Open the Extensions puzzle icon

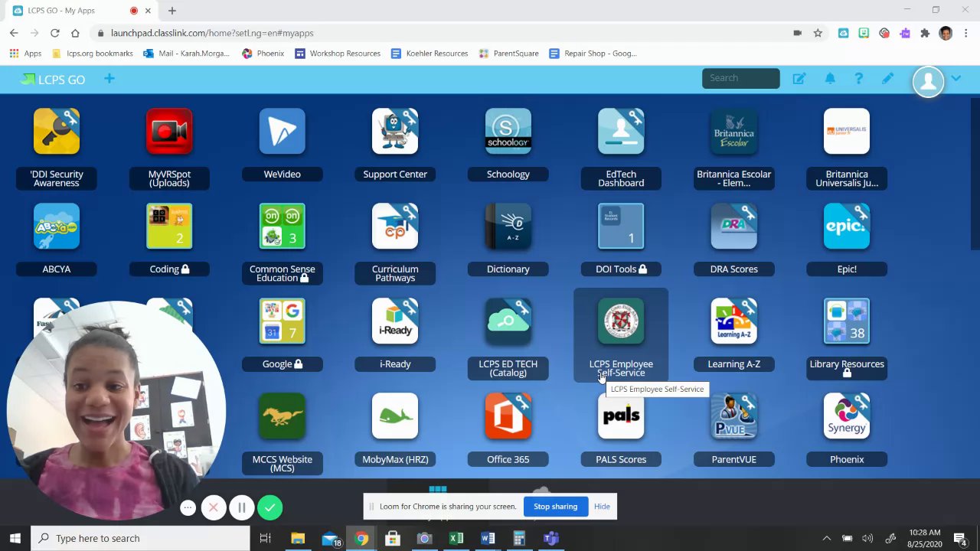(925, 33)
